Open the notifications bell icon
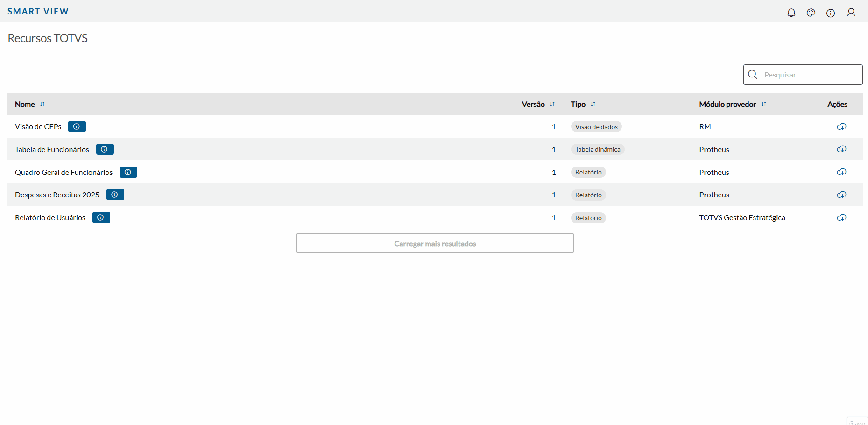The height and width of the screenshot is (425, 868). pos(791,13)
